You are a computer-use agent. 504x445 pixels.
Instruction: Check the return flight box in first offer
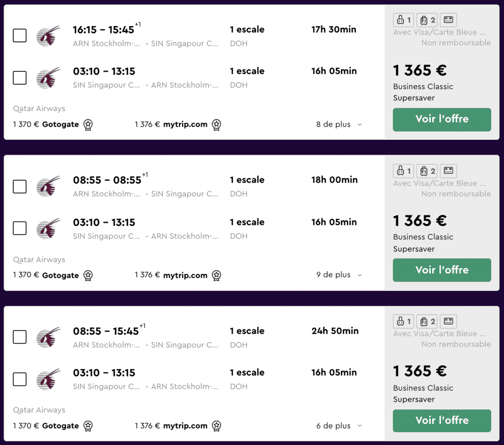[20, 78]
